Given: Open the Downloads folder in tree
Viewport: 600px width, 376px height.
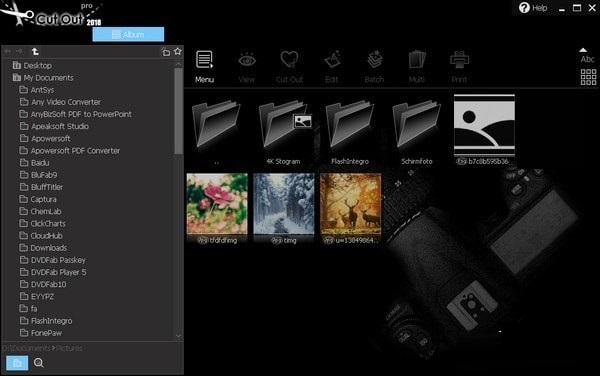Looking at the screenshot, I should 49,248.
